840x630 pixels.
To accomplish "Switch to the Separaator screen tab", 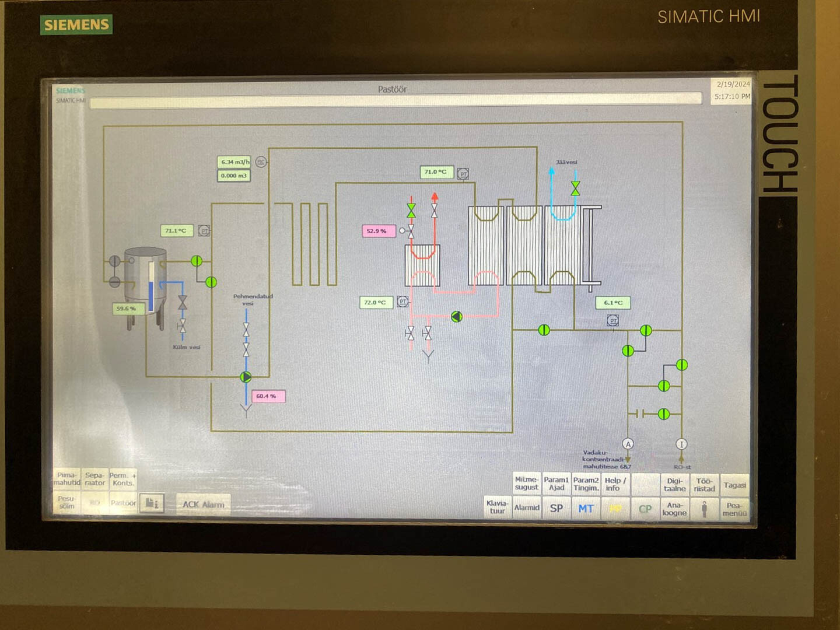I will point(94,479).
